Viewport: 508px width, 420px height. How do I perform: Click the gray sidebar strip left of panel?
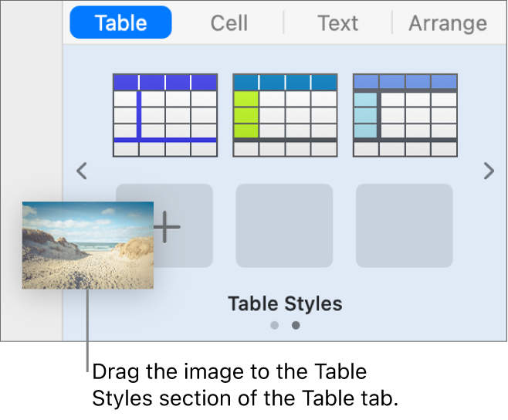point(31,116)
